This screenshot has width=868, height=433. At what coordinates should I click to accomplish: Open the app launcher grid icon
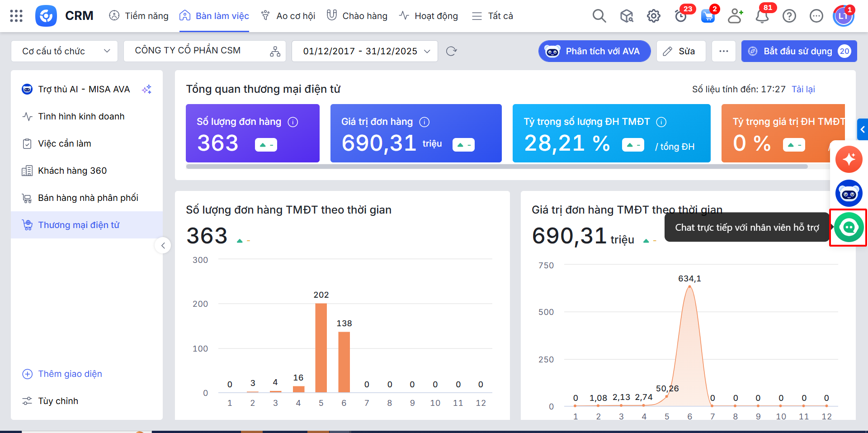coord(16,16)
